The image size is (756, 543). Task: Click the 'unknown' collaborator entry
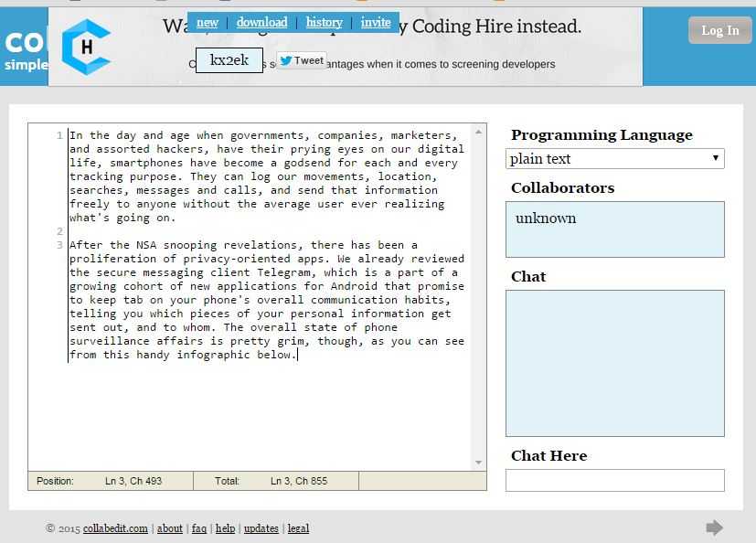click(546, 218)
